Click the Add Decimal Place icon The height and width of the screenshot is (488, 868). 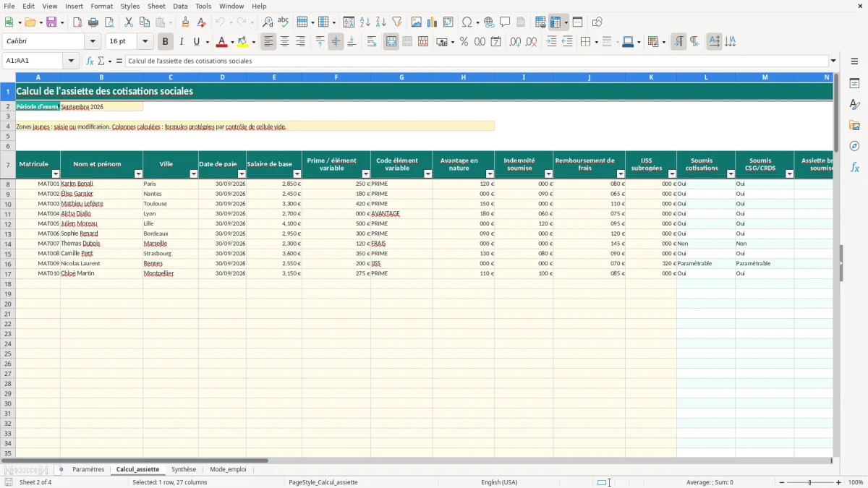(516, 42)
